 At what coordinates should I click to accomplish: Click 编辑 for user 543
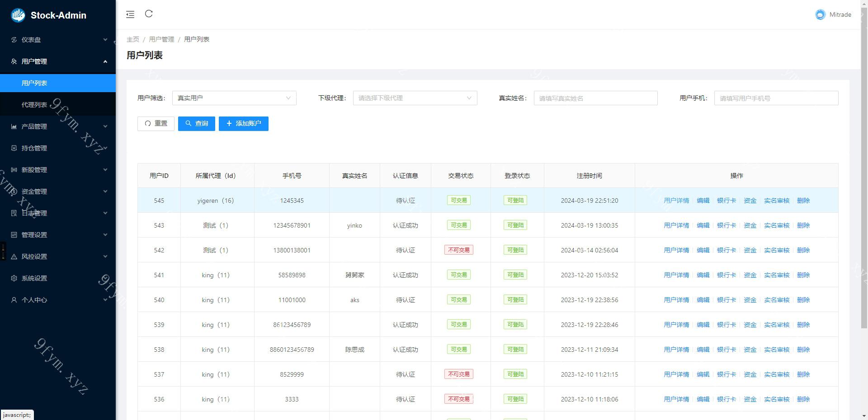tap(703, 225)
